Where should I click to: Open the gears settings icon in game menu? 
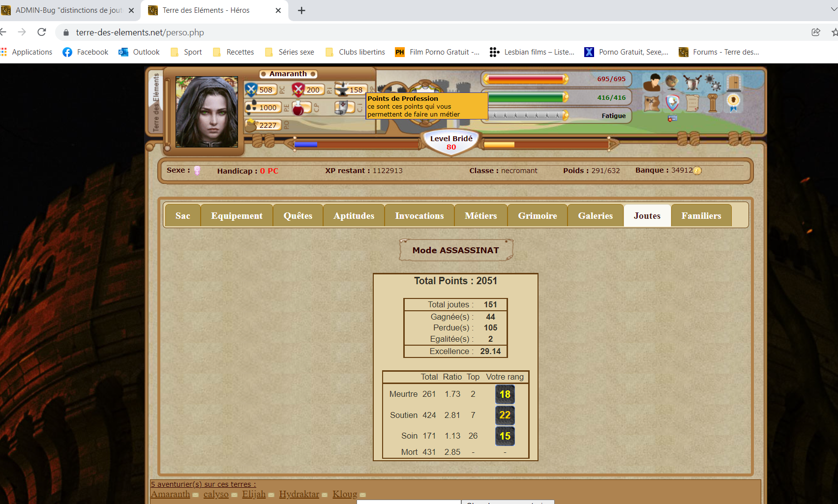tap(713, 82)
